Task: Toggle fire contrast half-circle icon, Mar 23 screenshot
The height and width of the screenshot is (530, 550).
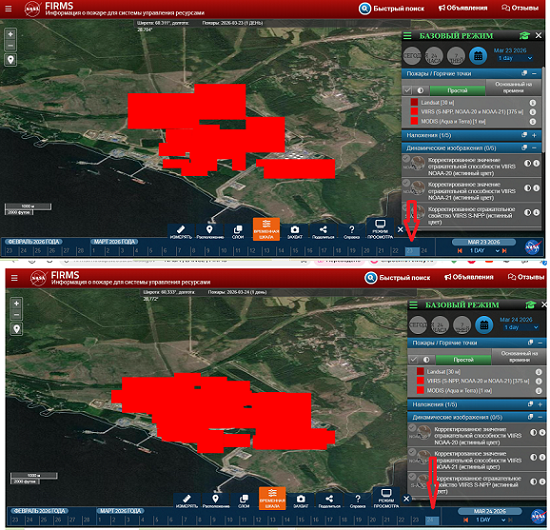Action: 420,90
